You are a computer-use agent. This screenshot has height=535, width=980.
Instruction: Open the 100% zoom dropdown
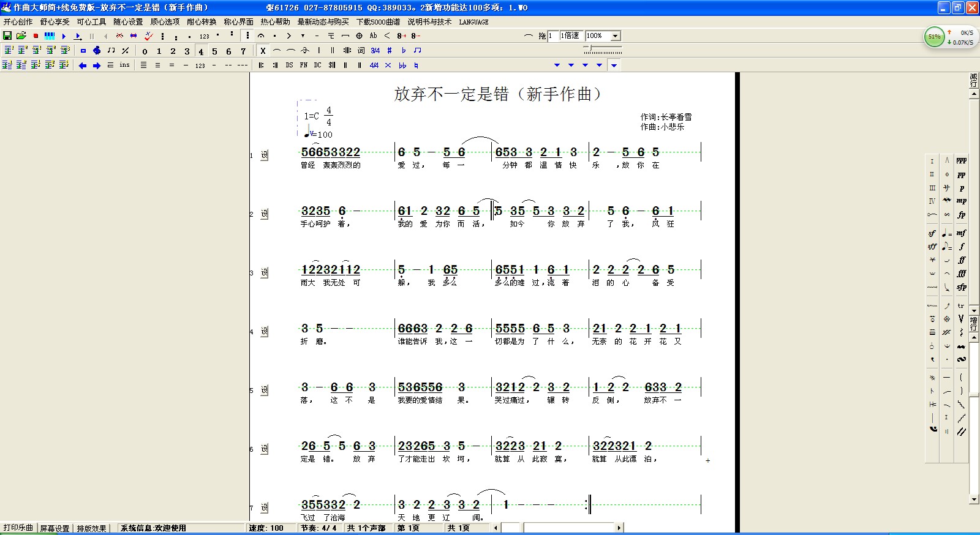(616, 36)
